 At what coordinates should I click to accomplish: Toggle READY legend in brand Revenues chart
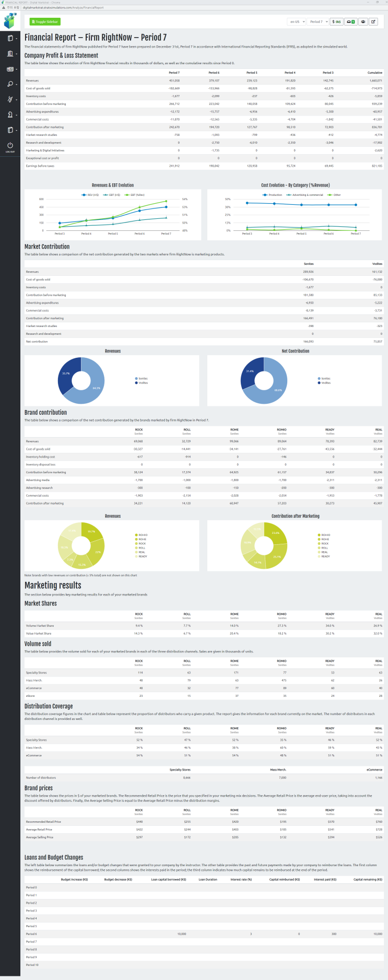[x=141, y=556]
